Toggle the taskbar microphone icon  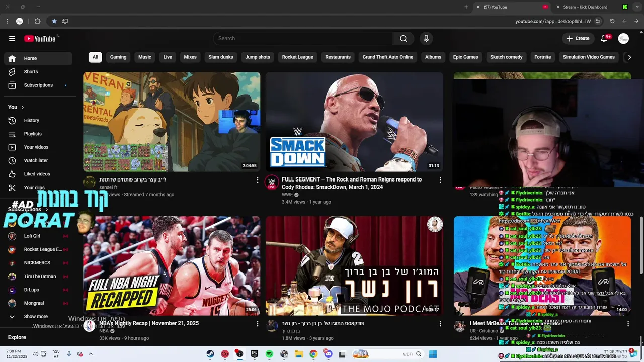69,354
